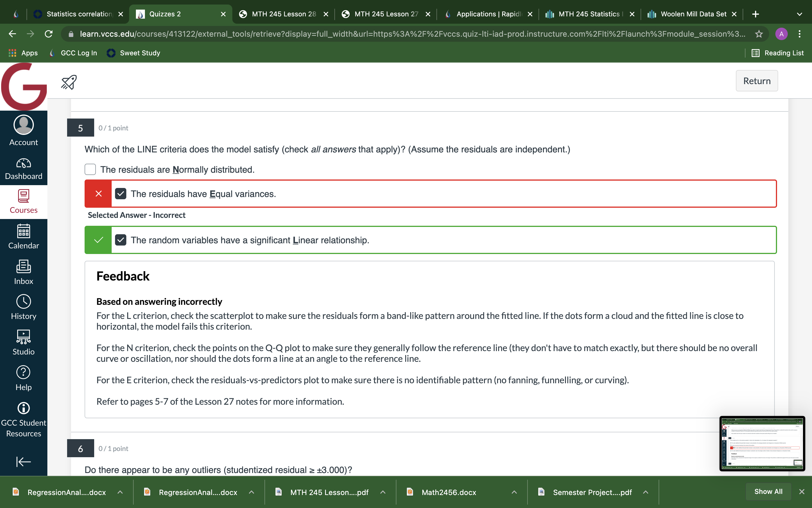The height and width of the screenshot is (508, 812).
Task: Go to the Dashboard
Action: 23,169
